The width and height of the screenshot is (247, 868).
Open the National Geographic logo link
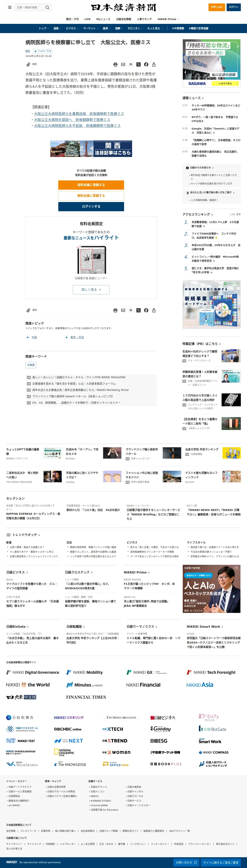point(64,752)
